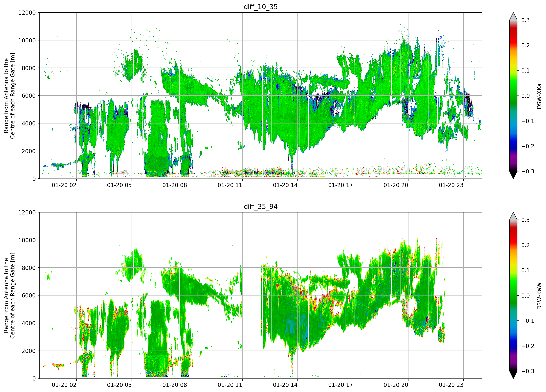This screenshot has height=392, width=546.
Task: Click the "DSW-KaW" colorbar label
Action: (x=539, y=296)
